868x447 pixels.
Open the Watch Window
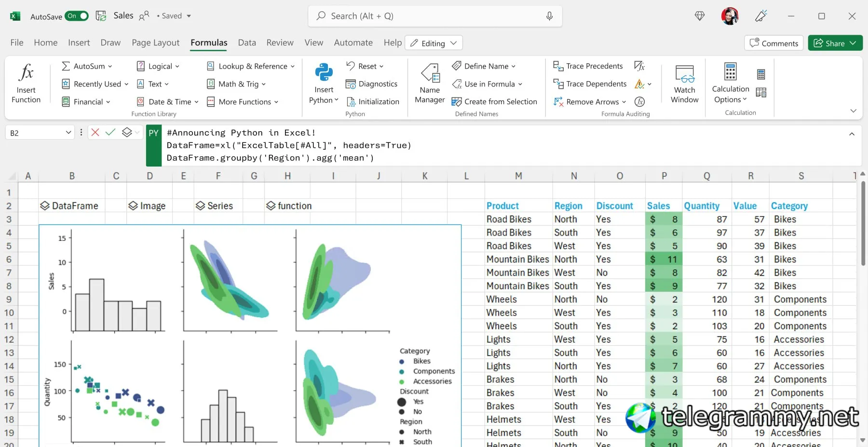pyautogui.click(x=684, y=84)
